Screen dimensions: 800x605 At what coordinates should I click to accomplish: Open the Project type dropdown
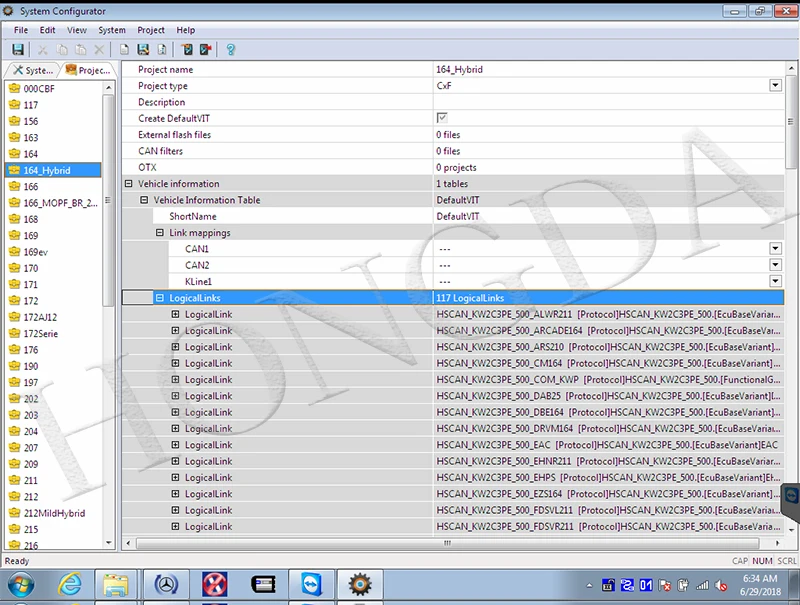[776, 85]
